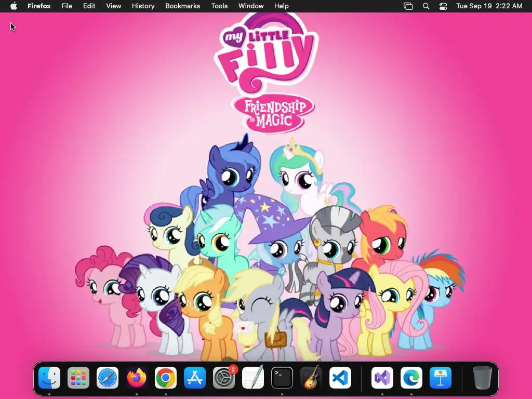Launch Visual Studio Code from dock
This screenshot has height=399, width=532.
pyautogui.click(x=340, y=378)
